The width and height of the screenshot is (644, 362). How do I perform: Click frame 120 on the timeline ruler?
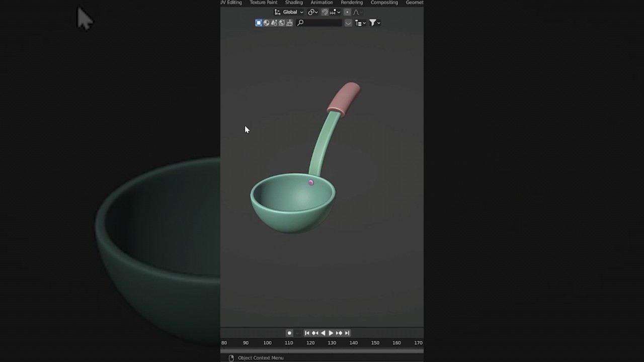coord(310,343)
